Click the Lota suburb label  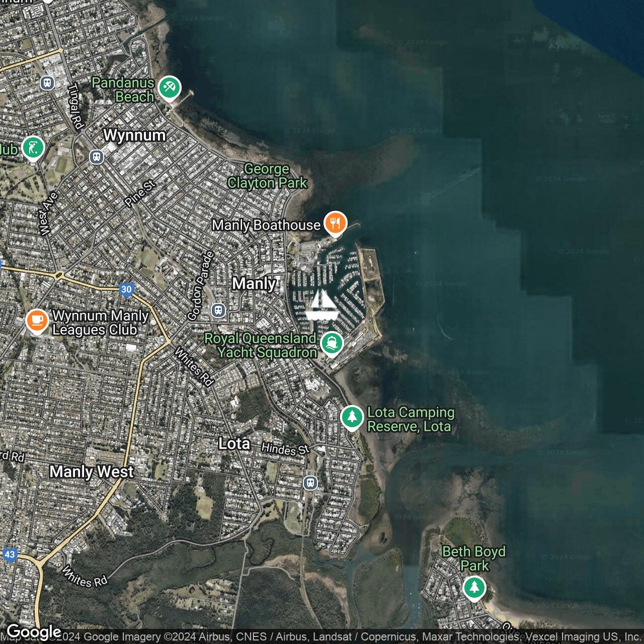(234, 443)
